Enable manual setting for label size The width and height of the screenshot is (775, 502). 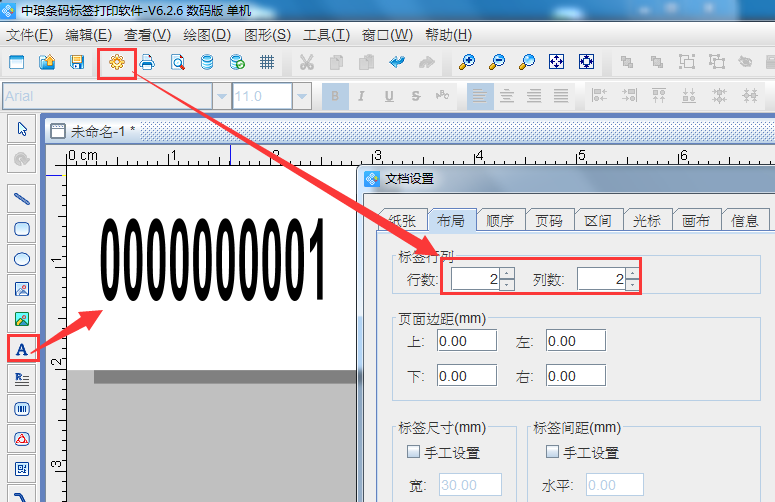(413, 452)
